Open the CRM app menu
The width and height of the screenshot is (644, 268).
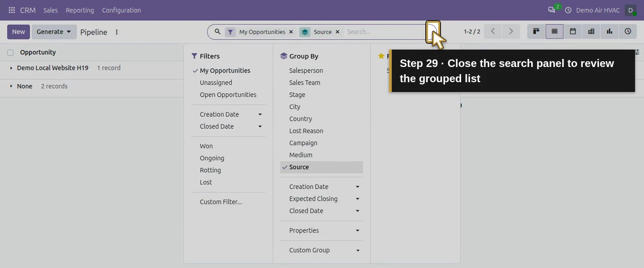[x=28, y=10]
